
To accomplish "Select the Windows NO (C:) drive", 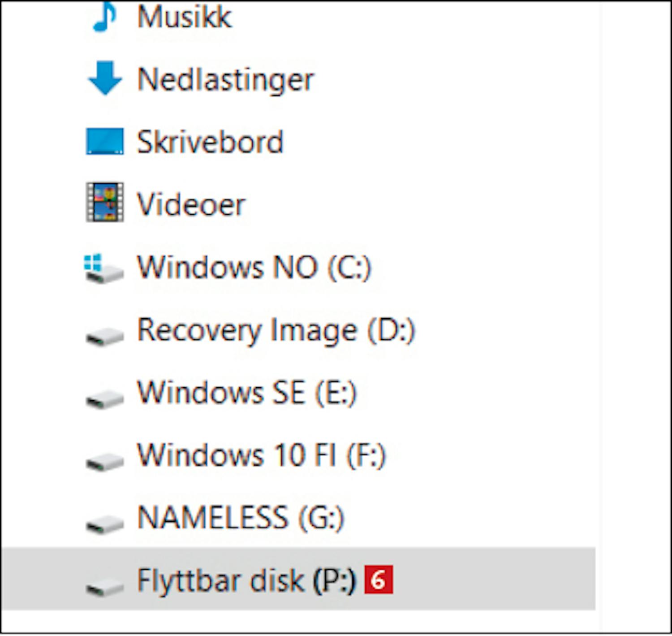I will (x=254, y=268).
